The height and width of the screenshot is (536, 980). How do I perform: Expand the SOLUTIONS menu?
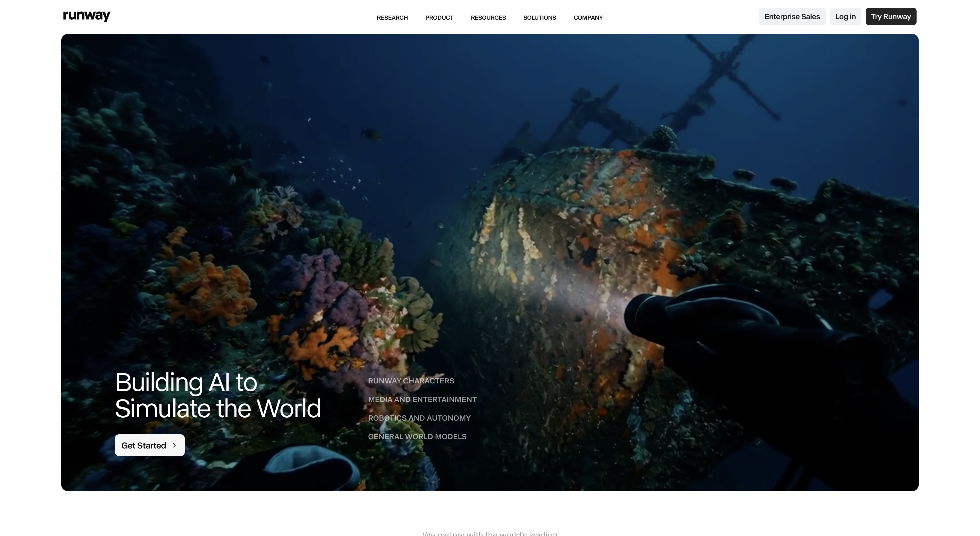(x=539, y=18)
